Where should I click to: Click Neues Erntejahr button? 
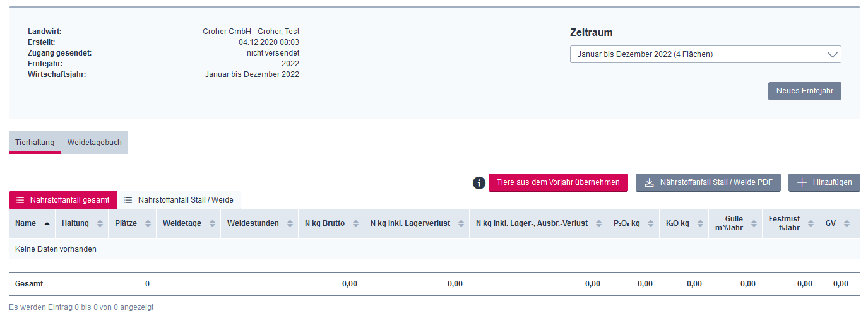pos(805,91)
